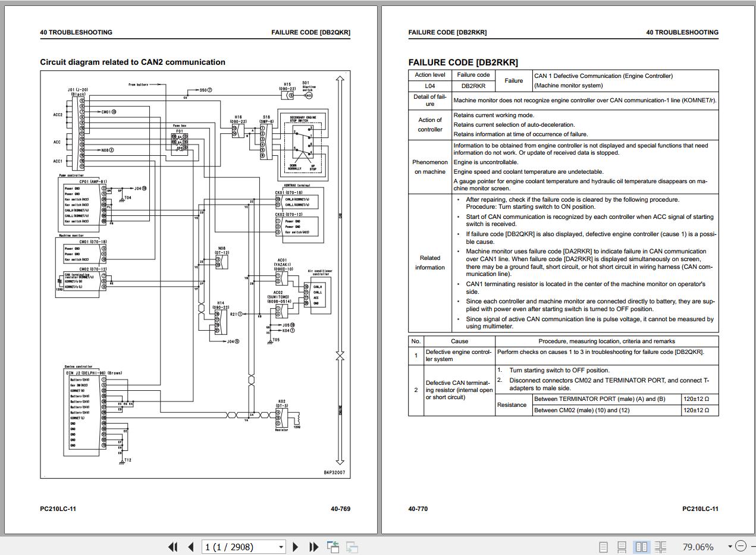Go to the first page
Screen dimensions: 756x555
[172, 547]
